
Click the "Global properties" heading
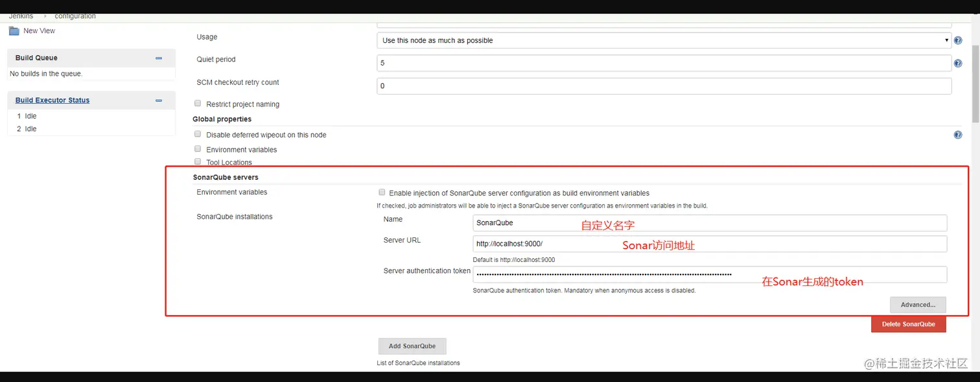222,119
